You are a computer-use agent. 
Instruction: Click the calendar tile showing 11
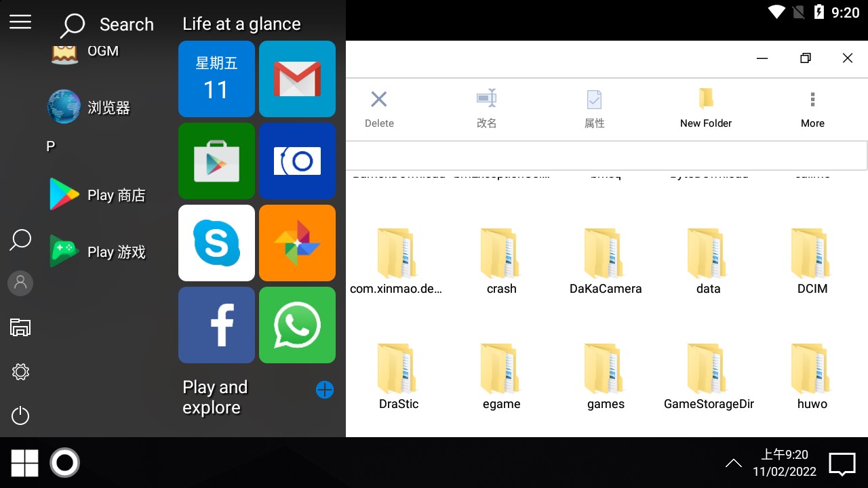click(216, 79)
